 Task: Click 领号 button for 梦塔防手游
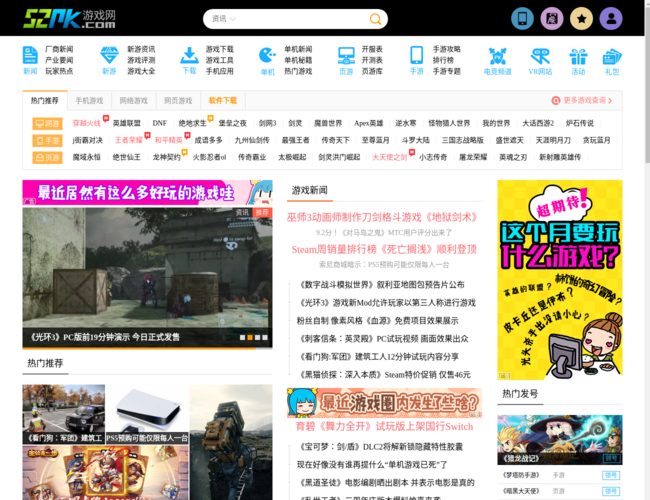(x=611, y=475)
